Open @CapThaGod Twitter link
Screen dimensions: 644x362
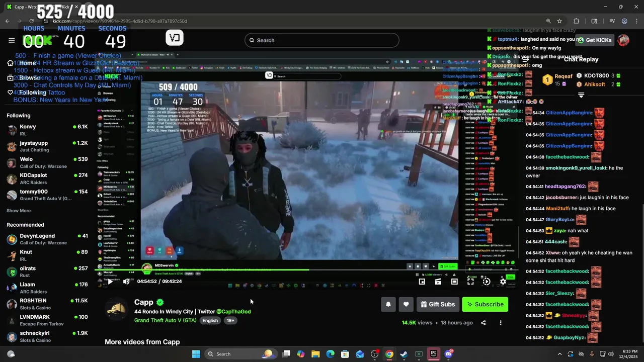tap(233, 312)
